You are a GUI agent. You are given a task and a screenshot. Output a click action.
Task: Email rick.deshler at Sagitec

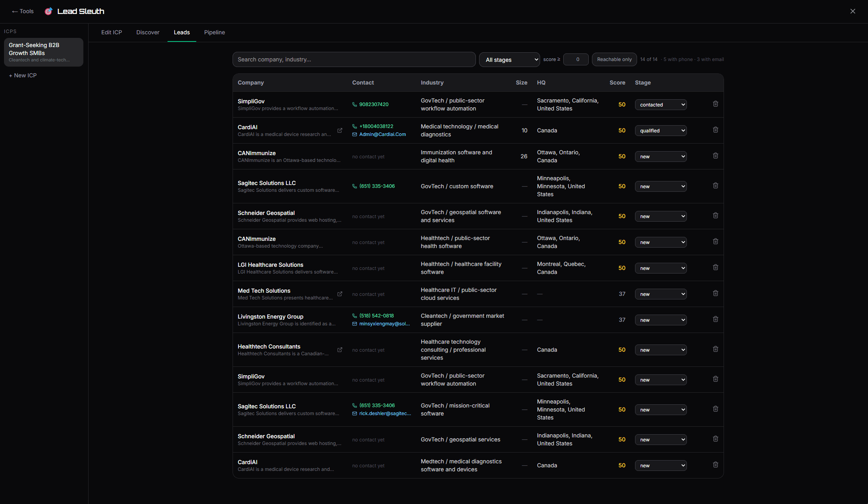385,413
